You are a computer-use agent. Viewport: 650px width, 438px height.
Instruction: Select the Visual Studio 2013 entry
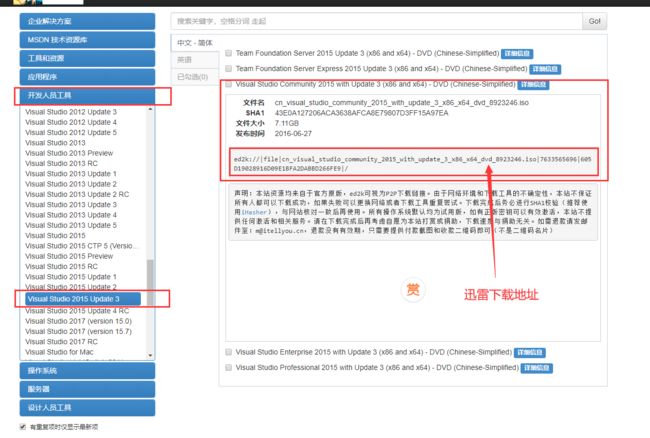55,143
